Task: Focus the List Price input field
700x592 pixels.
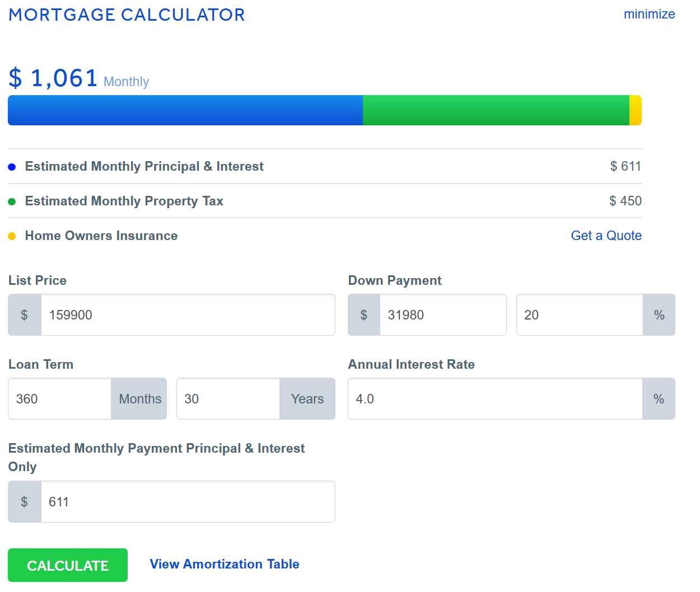Action: coord(188,315)
